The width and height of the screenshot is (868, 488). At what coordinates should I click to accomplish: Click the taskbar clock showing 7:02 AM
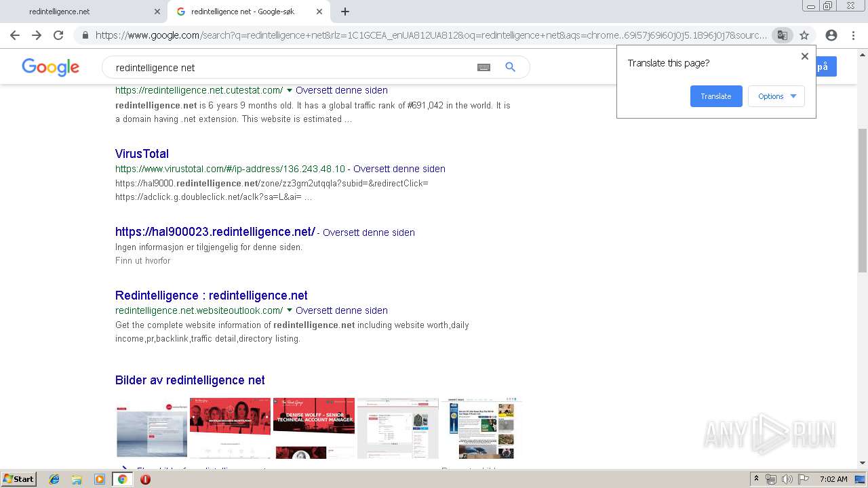coord(833,479)
